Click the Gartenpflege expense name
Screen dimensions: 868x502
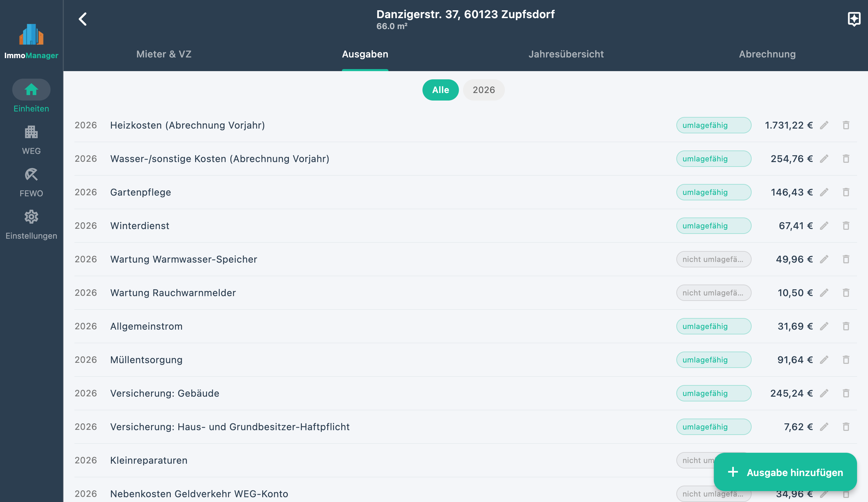pos(141,192)
